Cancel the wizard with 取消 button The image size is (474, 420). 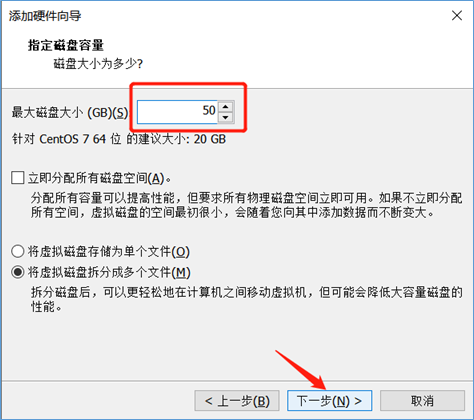(422, 401)
